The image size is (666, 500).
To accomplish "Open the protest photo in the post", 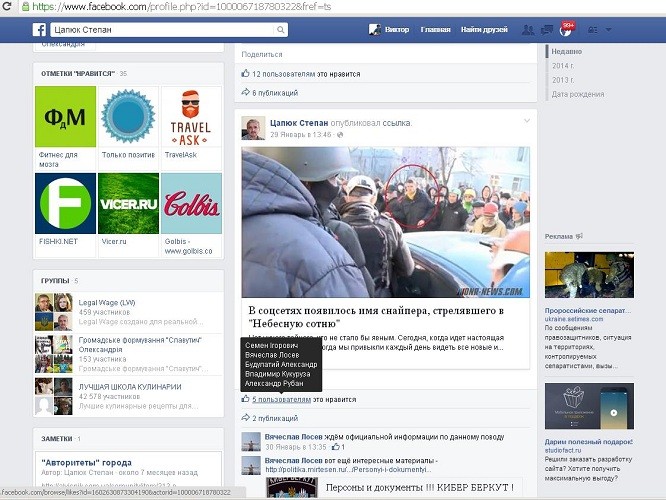I will [386, 222].
